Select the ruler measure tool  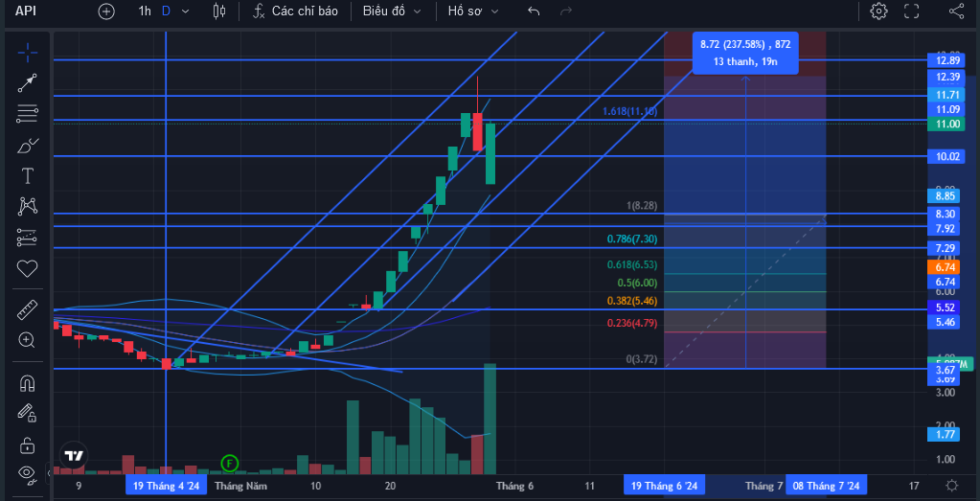pyautogui.click(x=27, y=309)
